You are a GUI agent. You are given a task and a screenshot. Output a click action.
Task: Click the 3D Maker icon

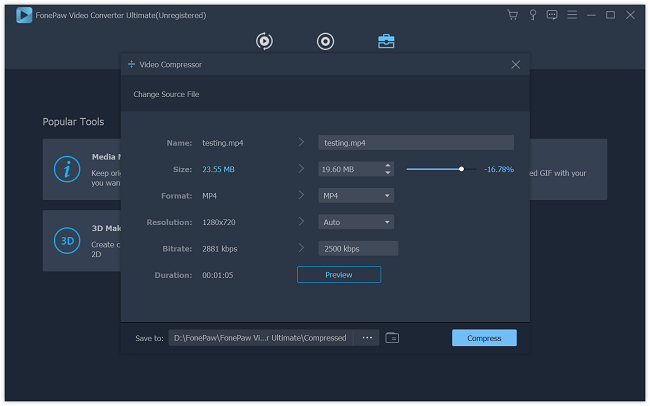point(67,241)
